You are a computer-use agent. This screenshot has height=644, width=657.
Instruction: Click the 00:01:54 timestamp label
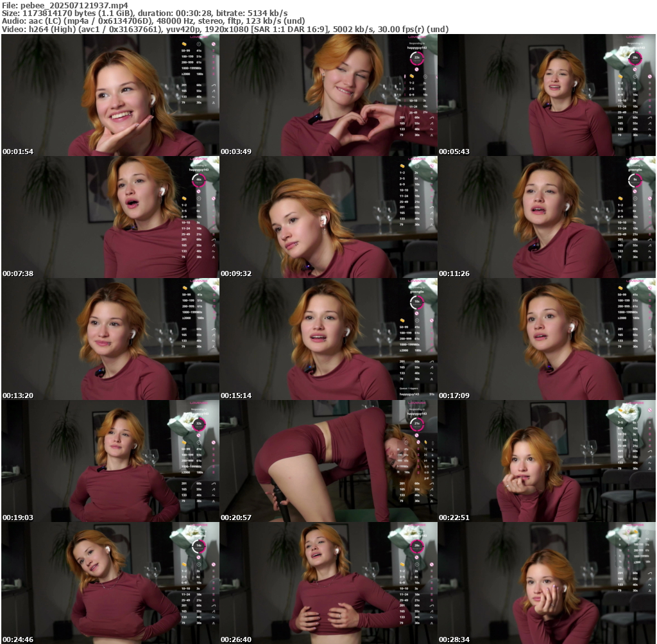(x=18, y=152)
